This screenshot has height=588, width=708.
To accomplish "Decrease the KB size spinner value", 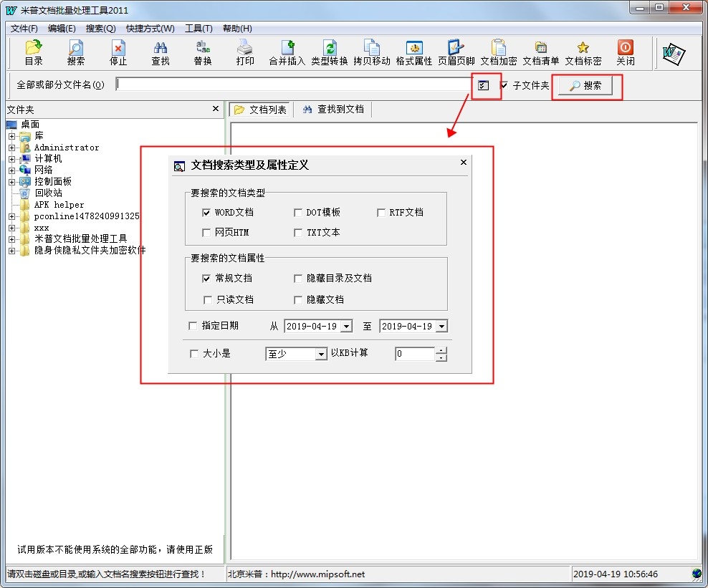I will click(x=441, y=357).
